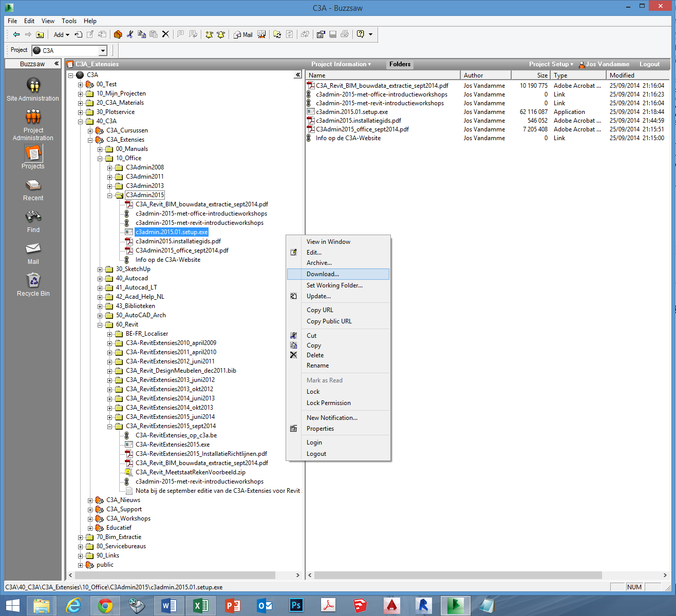Open Google Chrome from the taskbar
Viewport: 676px width, 616px height.
coord(105,606)
